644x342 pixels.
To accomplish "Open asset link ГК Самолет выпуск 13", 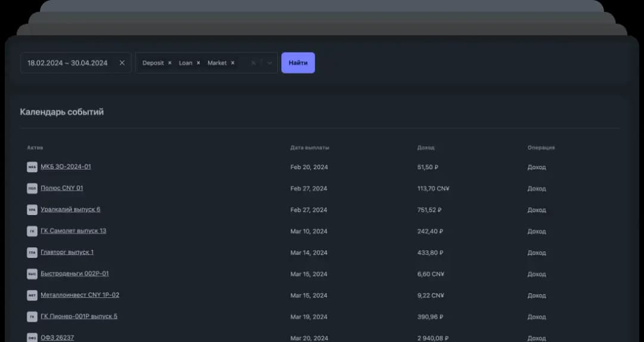I will pyautogui.click(x=73, y=231).
